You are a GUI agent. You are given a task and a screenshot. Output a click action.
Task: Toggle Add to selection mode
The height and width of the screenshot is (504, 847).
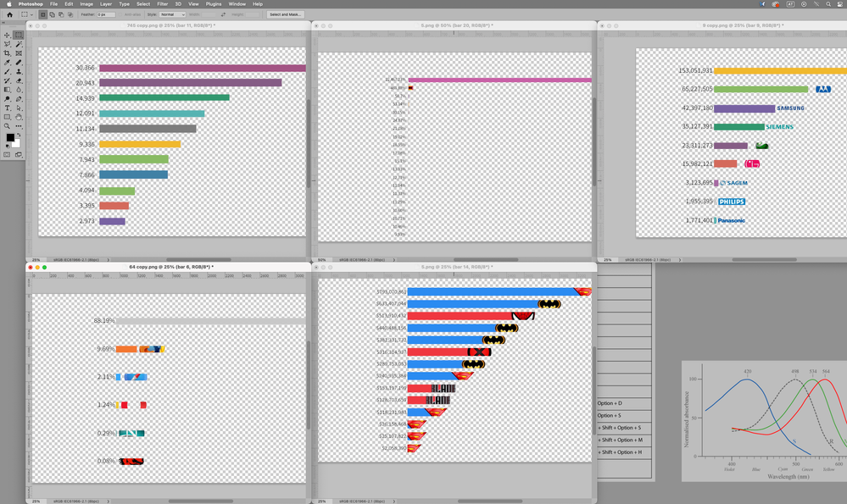point(52,14)
